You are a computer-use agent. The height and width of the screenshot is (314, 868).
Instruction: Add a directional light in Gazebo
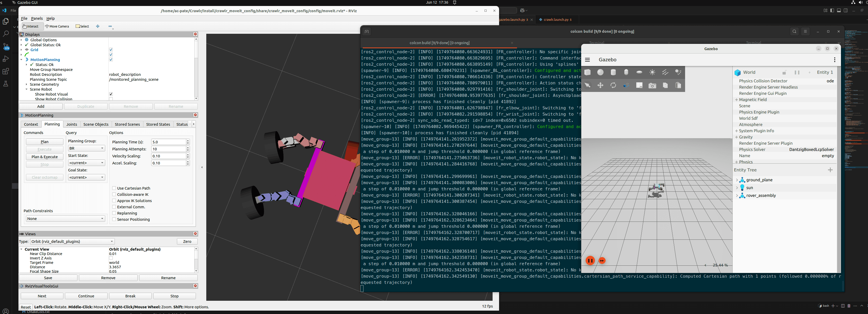(x=665, y=72)
